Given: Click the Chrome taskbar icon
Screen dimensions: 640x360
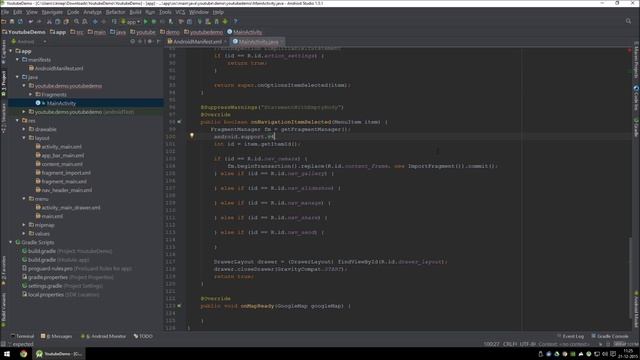Looking at the screenshot, I should 23,354.
